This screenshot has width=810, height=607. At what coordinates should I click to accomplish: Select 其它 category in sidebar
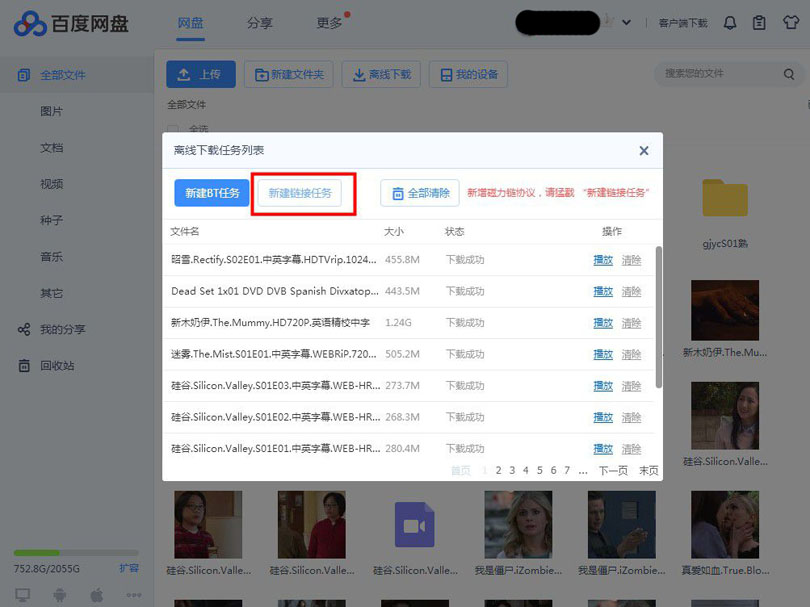point(52,293)
